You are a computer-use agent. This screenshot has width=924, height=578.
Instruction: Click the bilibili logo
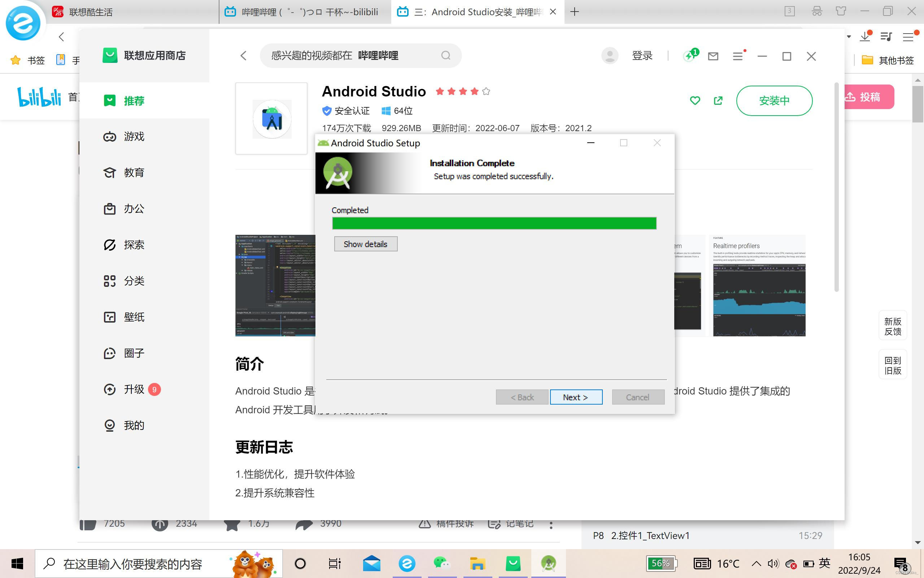tap(39, 97)
